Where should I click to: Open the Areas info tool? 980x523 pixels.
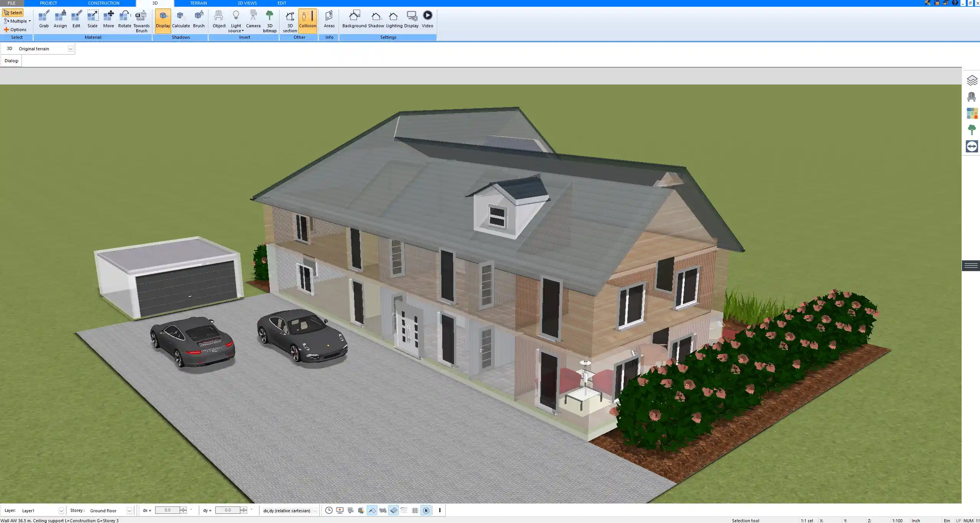[x=329, y=19]
